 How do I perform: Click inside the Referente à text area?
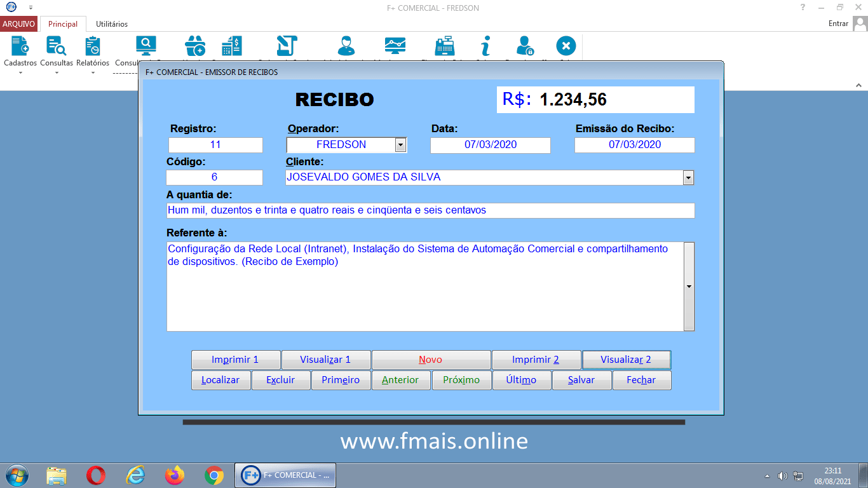coord(424,287)
